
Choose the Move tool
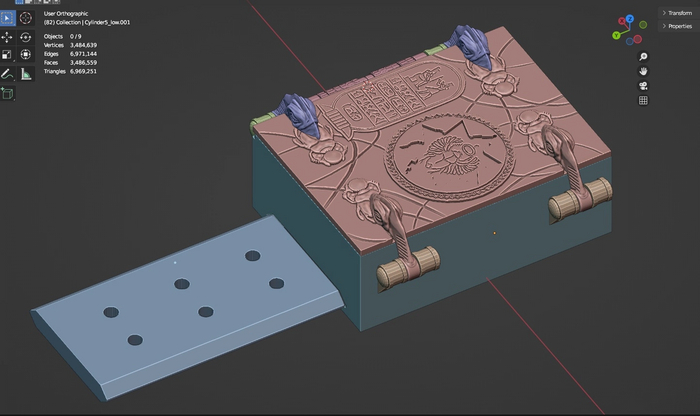pos(7,37)
